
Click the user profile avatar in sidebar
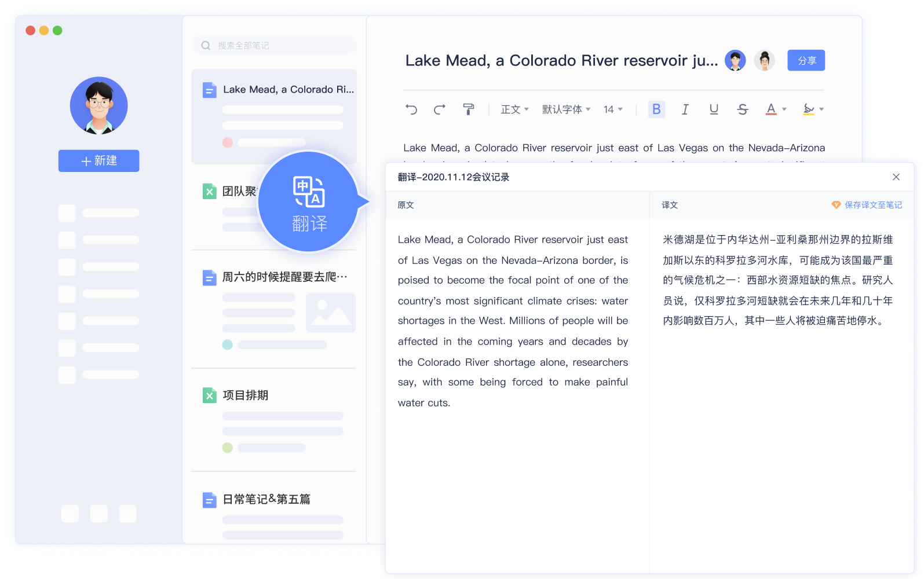click(x=99, y=105)
